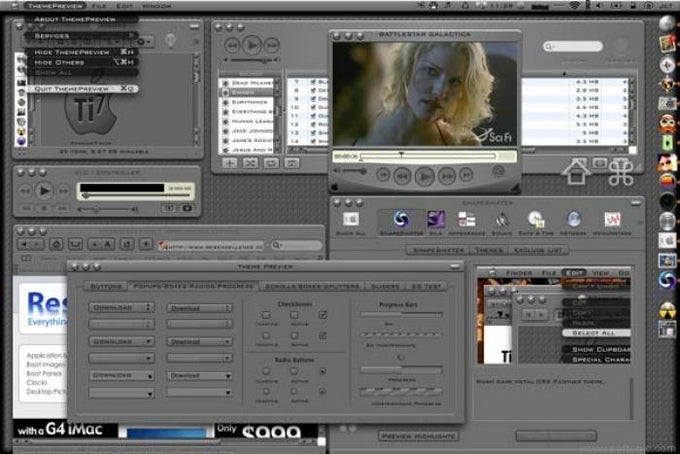Toggle the shuffle button in iTunes

(250, 163)
